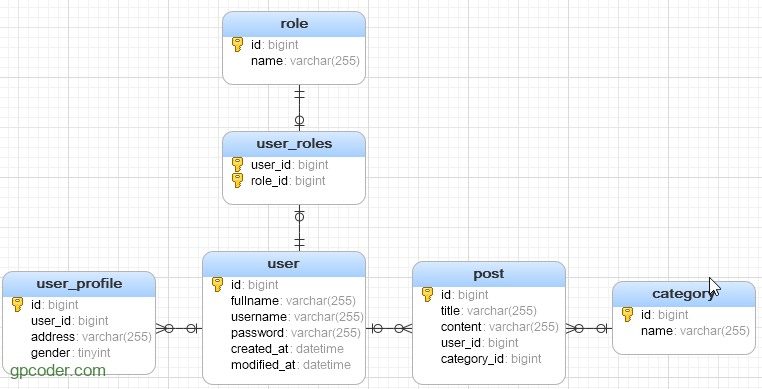Screen dimensions: 762x389
Task: Select the id column in user_profile table
Action: pos(54,304)
